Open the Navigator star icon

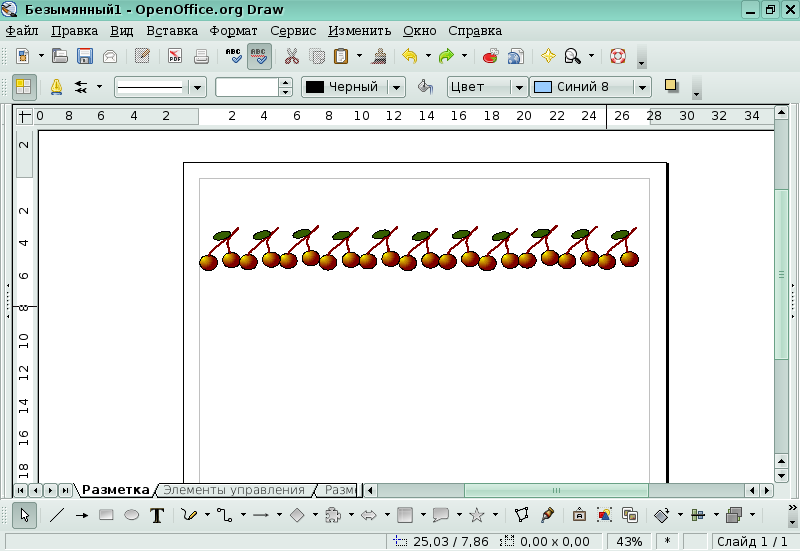pyautogui.click(x=548, y=56)
